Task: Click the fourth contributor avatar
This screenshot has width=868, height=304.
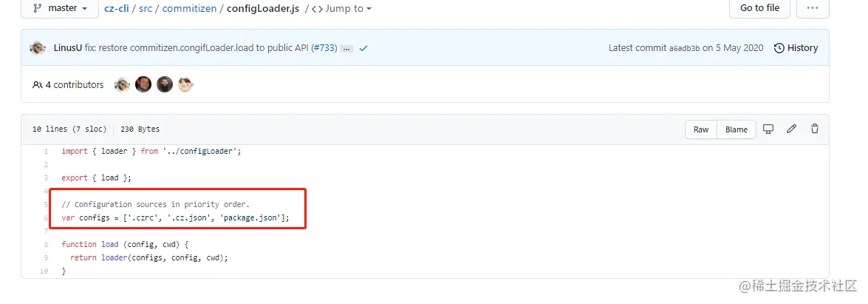Action: (185, 84)
